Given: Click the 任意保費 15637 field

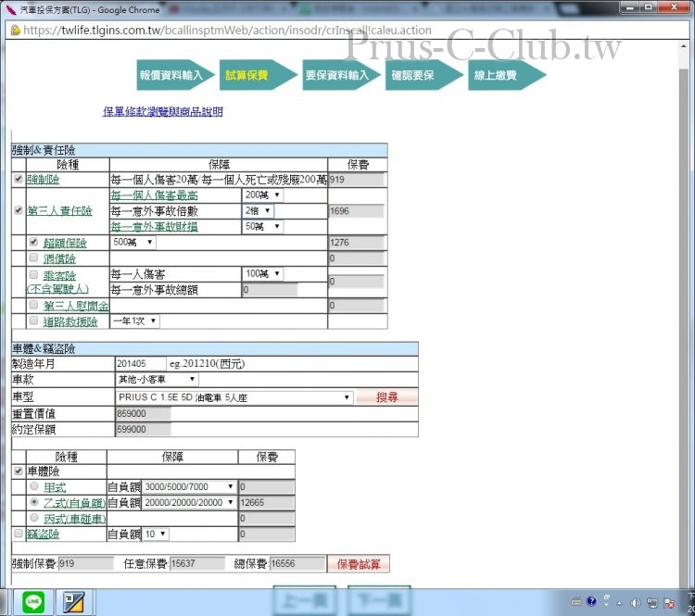Looking at the screenshot, I should 196,563.
